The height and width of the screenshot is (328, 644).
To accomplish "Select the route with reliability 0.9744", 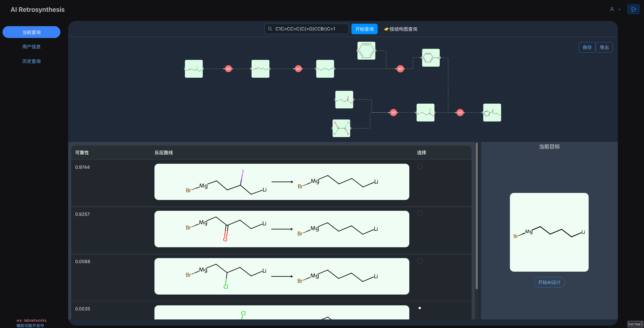I will tap(420, 166).
